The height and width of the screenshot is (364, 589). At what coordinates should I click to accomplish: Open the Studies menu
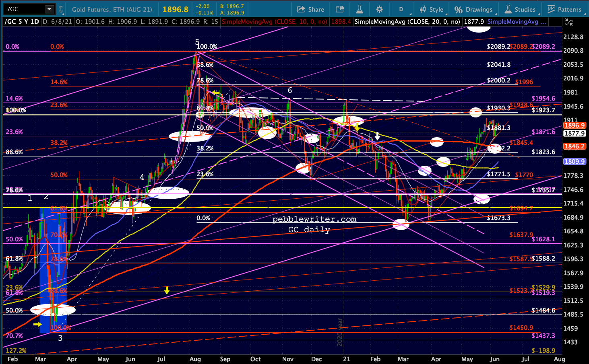click(x=520, y=9)
